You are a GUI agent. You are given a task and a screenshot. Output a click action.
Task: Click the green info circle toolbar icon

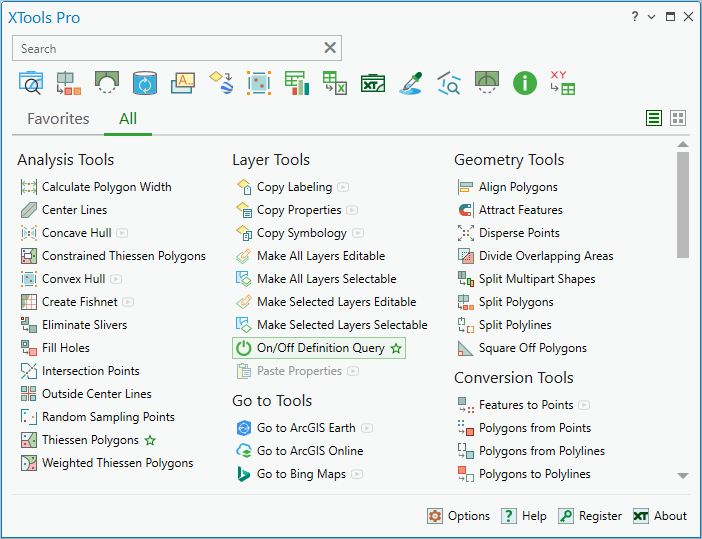pyautogui.click(x=525, y=83)
